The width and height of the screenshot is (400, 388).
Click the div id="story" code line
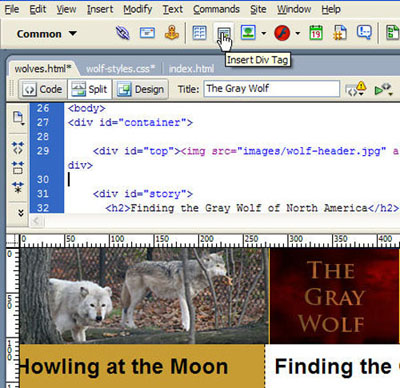pos(143,194)
